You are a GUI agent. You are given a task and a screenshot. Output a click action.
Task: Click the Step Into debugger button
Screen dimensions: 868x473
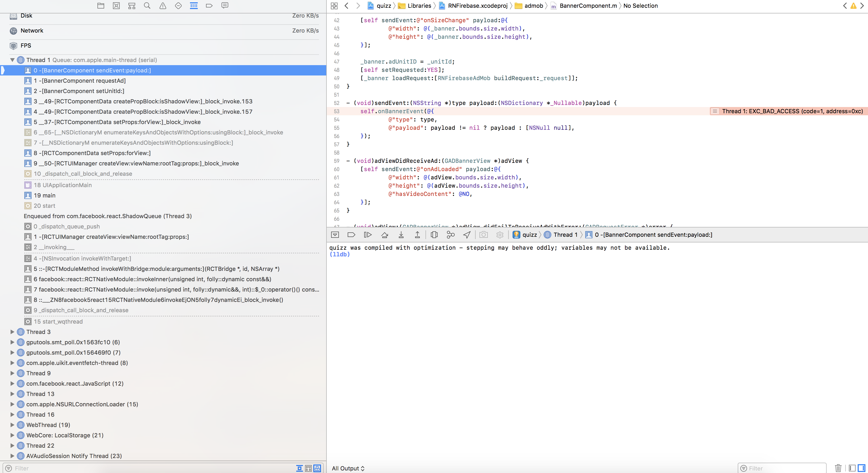coord(401,235)
